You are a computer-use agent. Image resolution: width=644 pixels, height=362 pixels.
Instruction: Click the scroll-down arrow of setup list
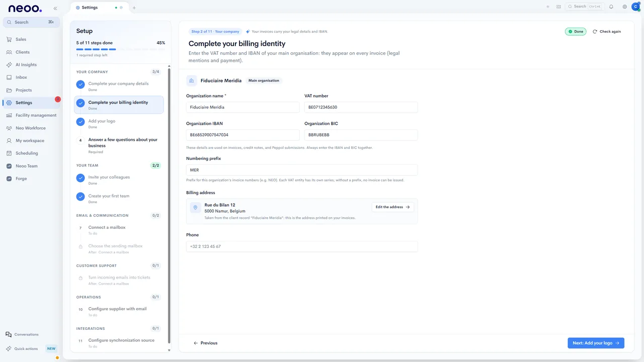[169, 350]
